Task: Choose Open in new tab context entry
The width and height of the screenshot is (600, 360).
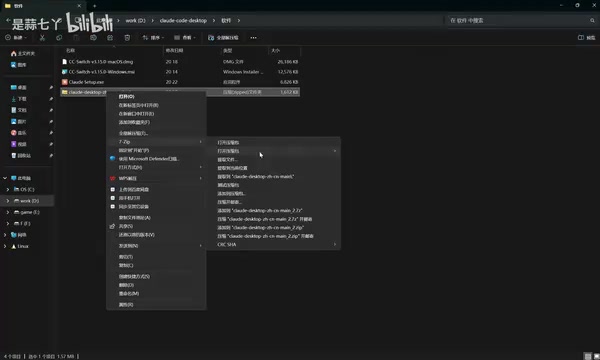Action: [x=156, y=105]
